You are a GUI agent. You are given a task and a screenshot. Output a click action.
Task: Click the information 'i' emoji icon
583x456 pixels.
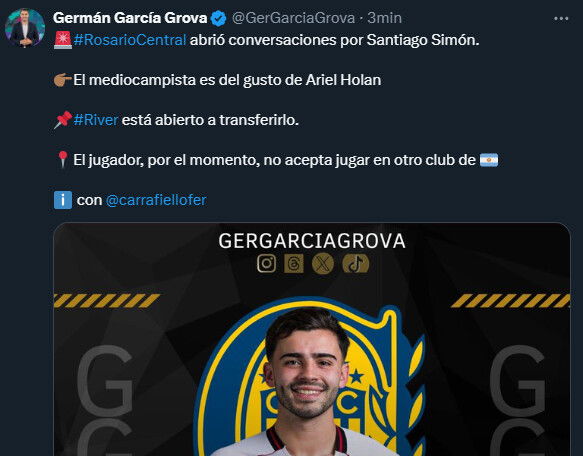point(63,200)
